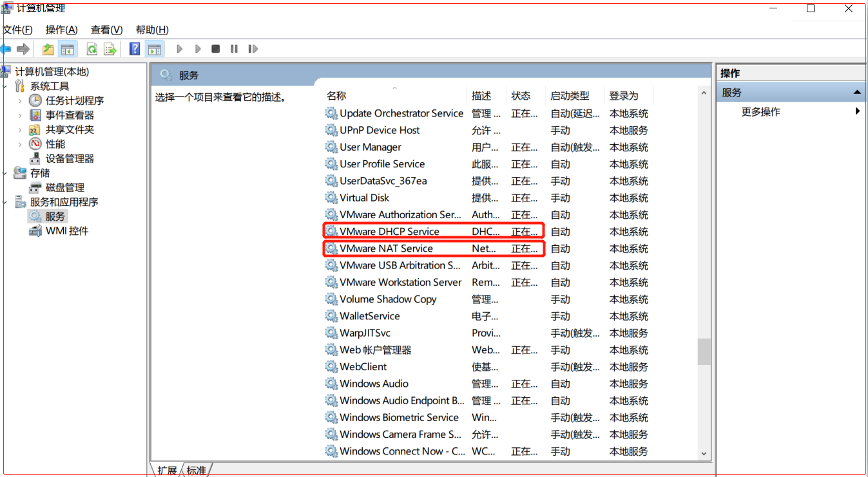868x477 pixels.
Task: Click gear icon beside Virtual Disk
Action: [331, 198]
